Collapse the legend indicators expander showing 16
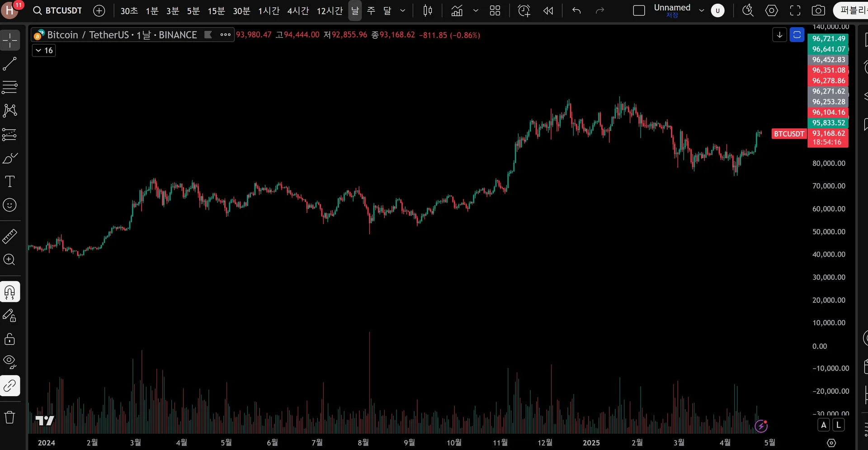Image resolution: width=868 pixels, height=450 pixels. pyautogui.click(x=44, y=50)
